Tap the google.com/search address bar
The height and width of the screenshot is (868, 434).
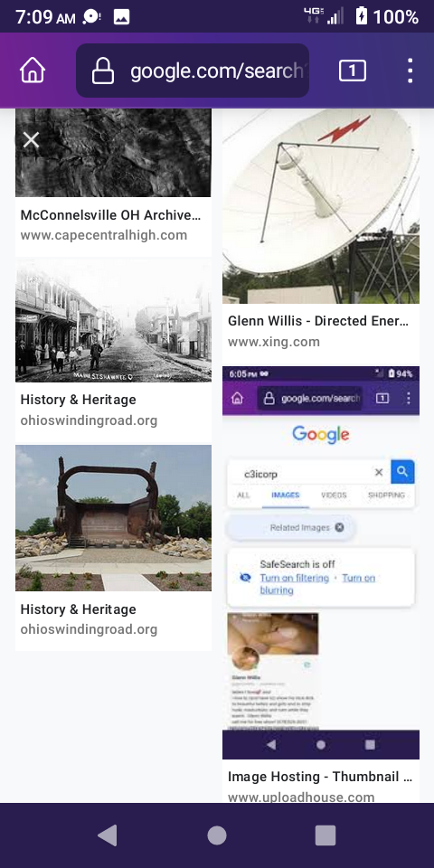pyautogui.click(x=193, y=71)
